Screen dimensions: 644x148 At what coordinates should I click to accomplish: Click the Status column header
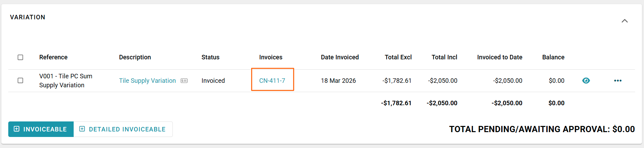point(210,57)
